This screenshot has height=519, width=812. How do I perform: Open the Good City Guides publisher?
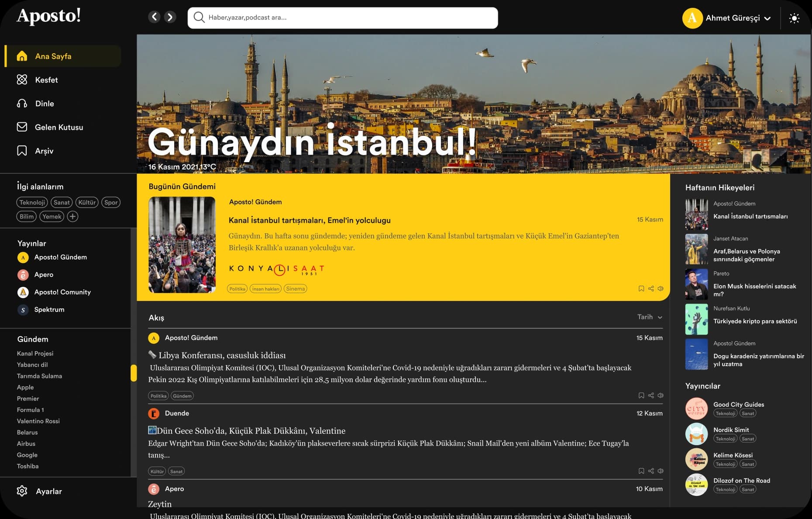(x=725, y=408)
